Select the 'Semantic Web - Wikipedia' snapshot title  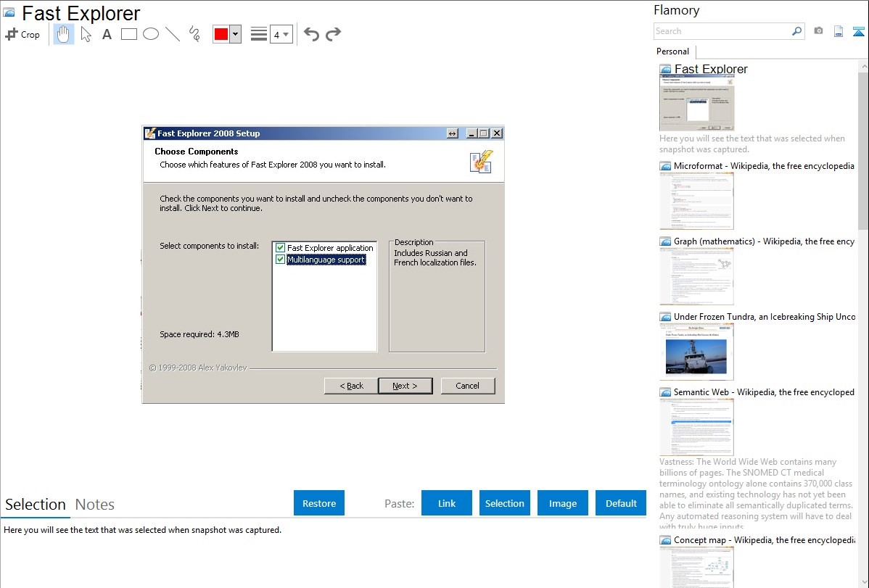(x=765, y=392)
